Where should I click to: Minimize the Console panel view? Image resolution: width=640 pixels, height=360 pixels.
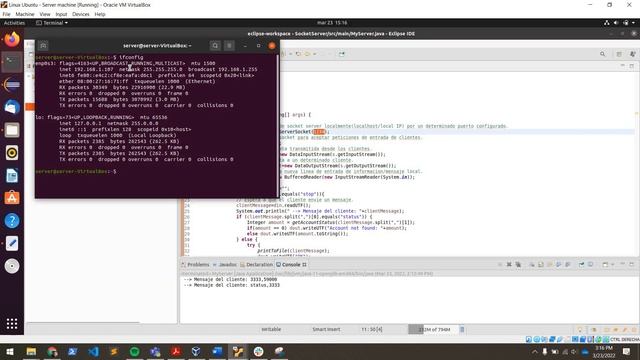click(x=622, y=264)
